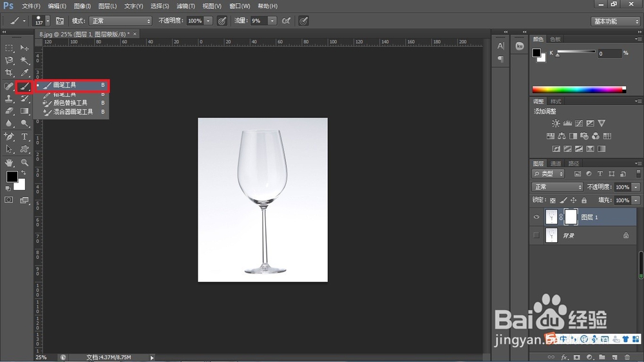The width and height of the screenshot is (644, 362).
Task: Choose 画笔工具 from the flyout
Action: 71,85
